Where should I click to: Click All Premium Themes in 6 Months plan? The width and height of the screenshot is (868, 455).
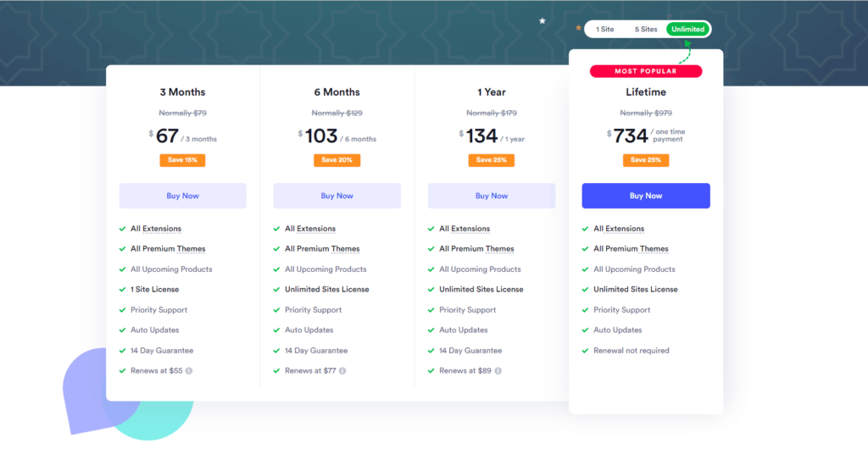322,249
